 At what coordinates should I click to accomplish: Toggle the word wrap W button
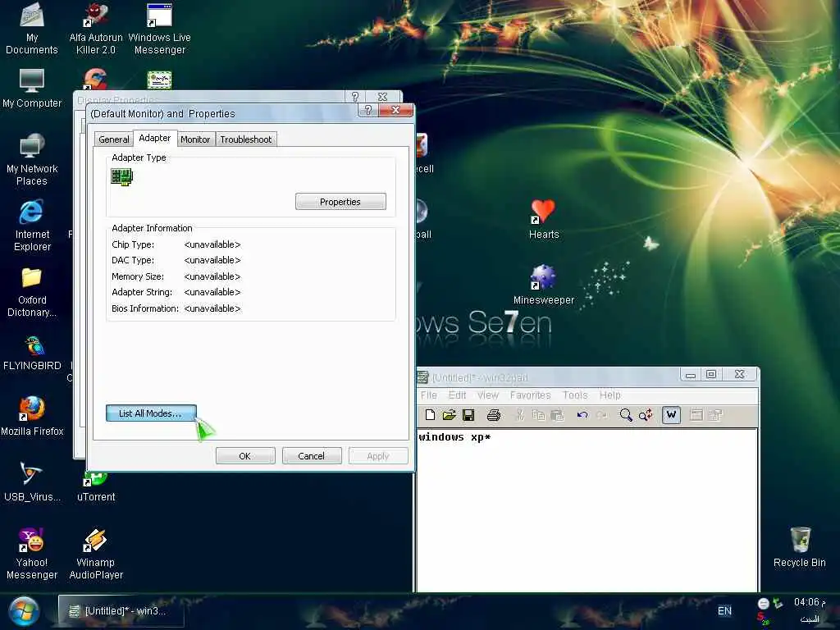tap(671, 414)
